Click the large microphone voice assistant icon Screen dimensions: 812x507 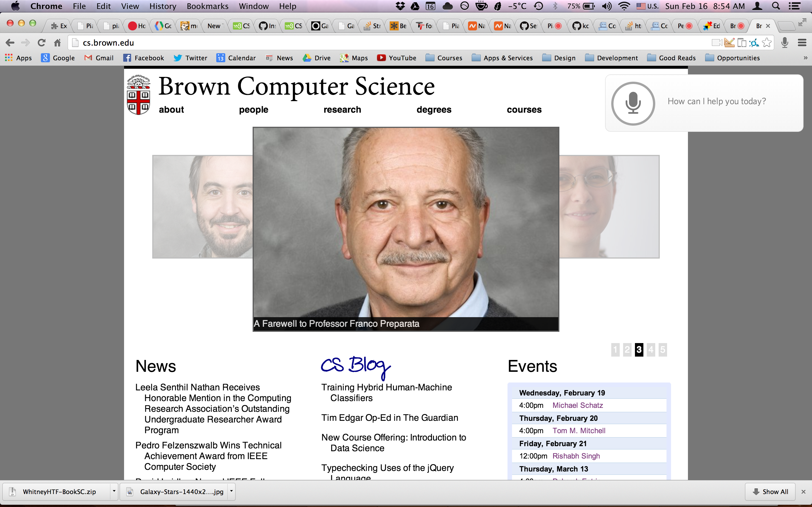click(x=633, y=103)
